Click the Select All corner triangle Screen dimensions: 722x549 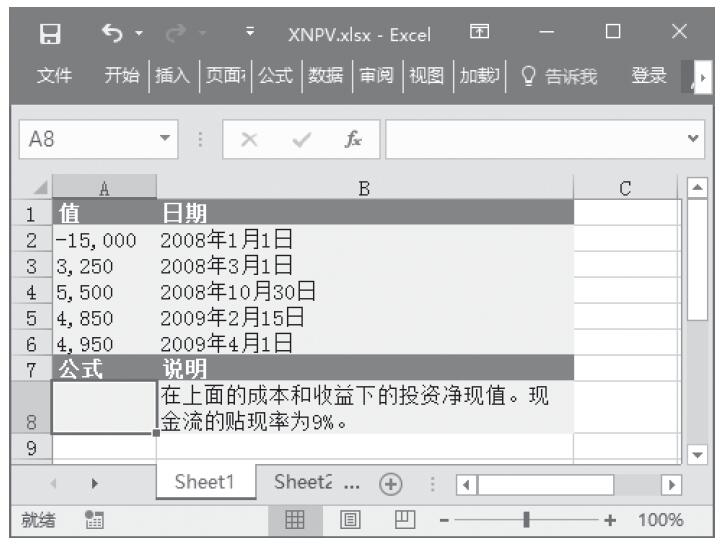pyautogui.click(x=40, y=188)
